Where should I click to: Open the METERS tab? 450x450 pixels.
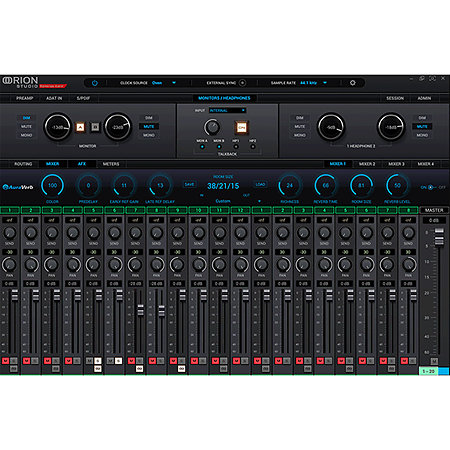[x=111, y=164]
